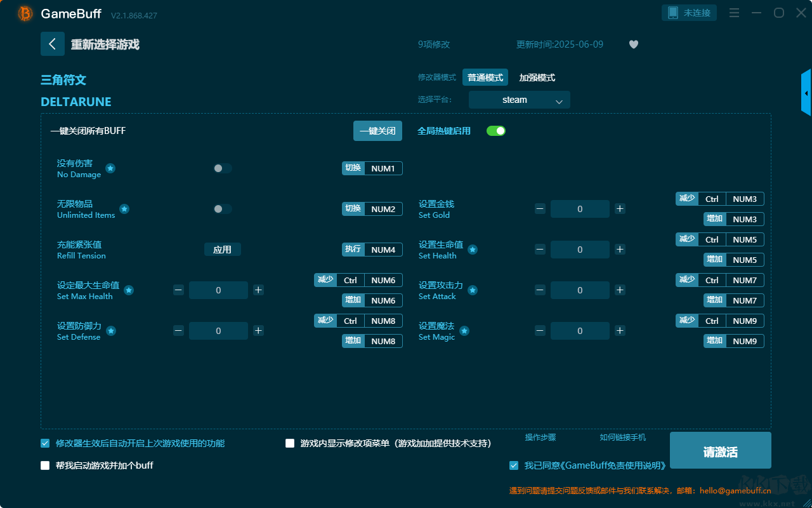This screenshot has height=508, width=812.
Task: Click the 增加 NUM8 hotkey for Set Defense
Action: click(x=372, y=341)
